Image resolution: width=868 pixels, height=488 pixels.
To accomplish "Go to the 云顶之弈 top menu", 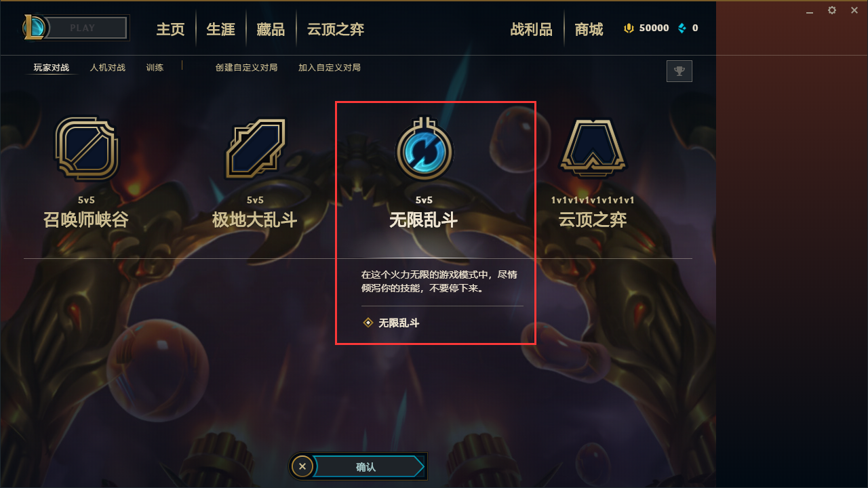I will [x=336, y=29].
